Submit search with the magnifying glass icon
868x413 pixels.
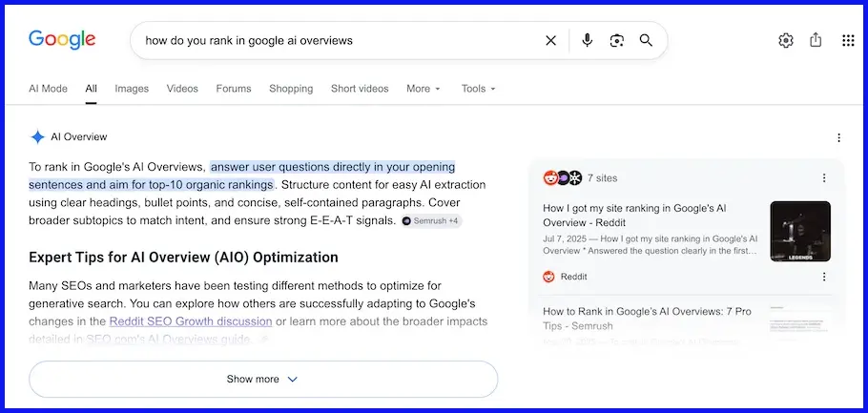[x=646, y=40]
